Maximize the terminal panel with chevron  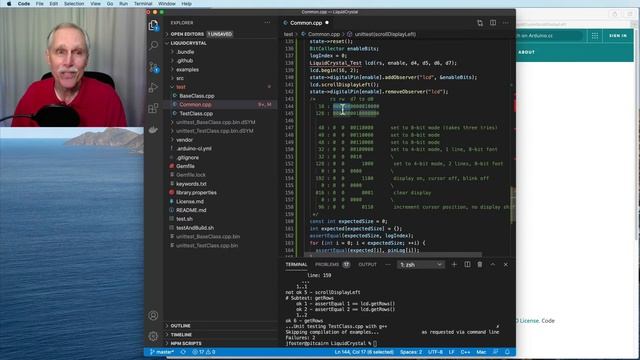[493, 264]
